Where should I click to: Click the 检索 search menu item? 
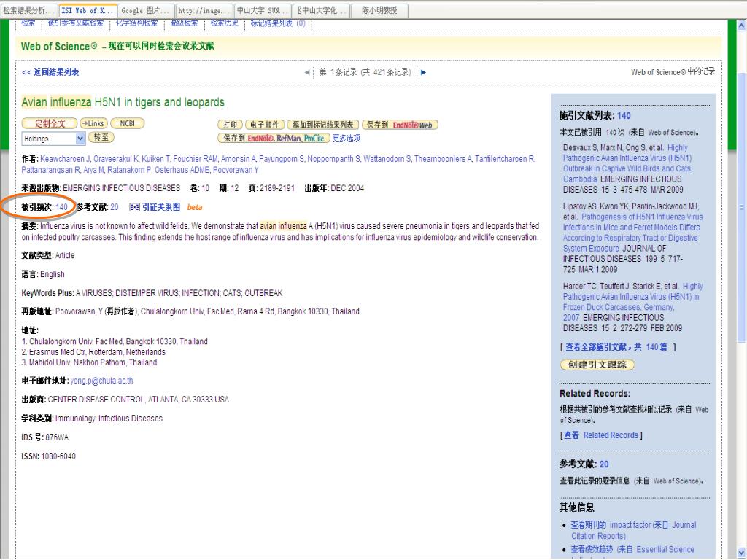pos(28,23)
